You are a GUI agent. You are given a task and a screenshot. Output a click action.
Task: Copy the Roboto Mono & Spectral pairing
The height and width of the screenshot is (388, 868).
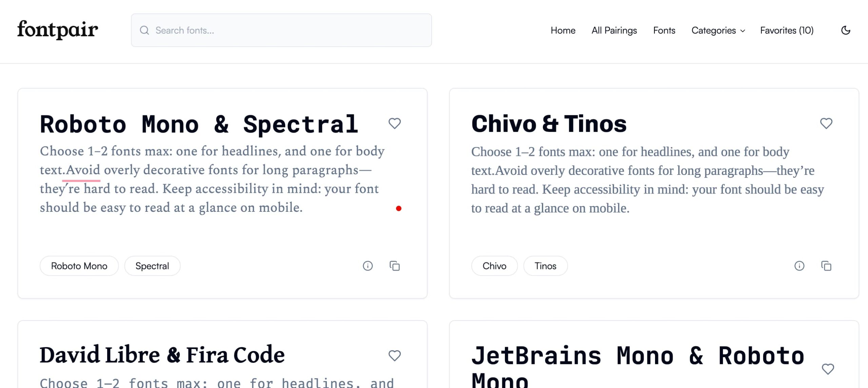point(394,266)
